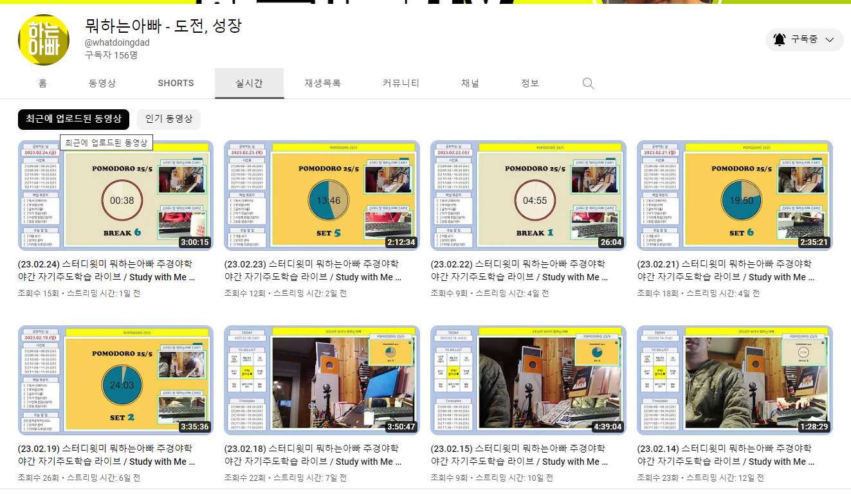Open the 3:00:15 video thumbnail

116,195
